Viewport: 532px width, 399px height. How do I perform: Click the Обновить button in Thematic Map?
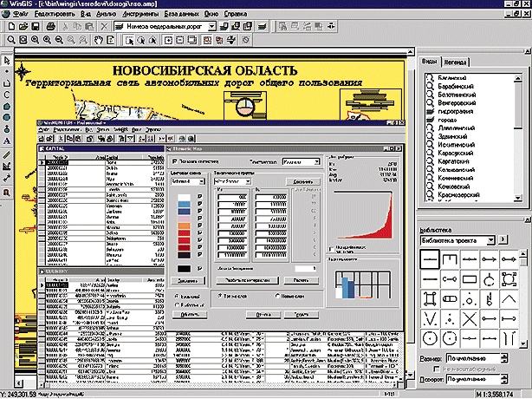click(x=190, y=315)
